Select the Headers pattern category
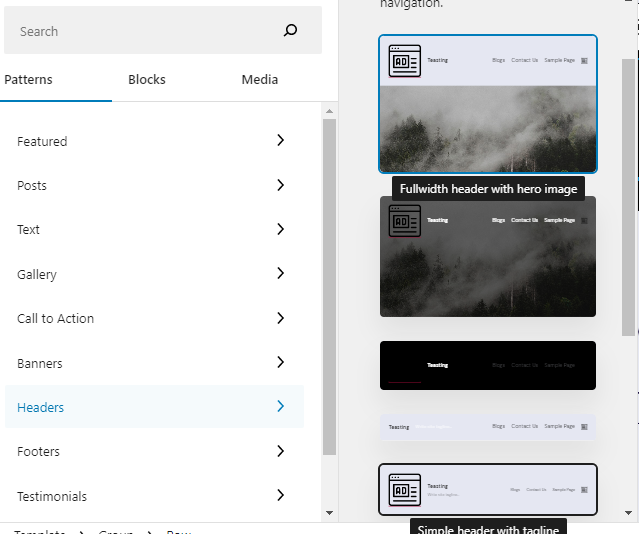639x534 pixels. [x=154, y=407]
